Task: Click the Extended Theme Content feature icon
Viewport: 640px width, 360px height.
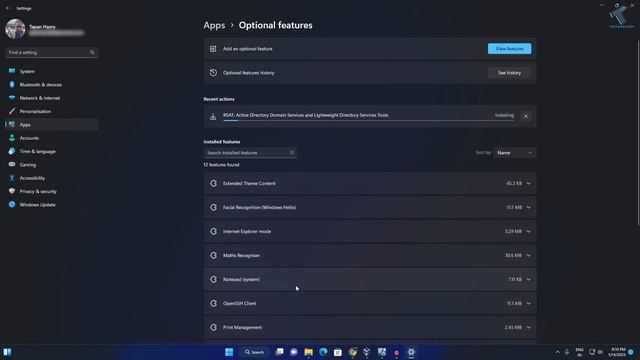Action: point(213,183)
